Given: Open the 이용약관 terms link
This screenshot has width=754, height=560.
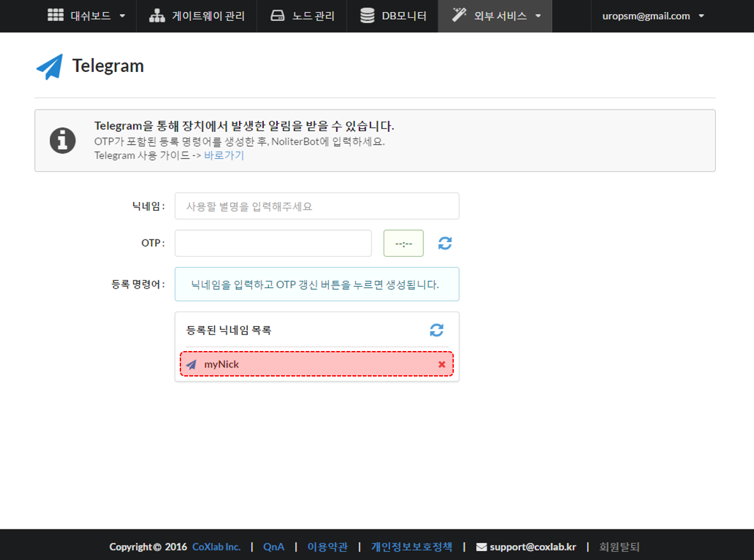Looking at the screenshot, I should tap(328, 547).
